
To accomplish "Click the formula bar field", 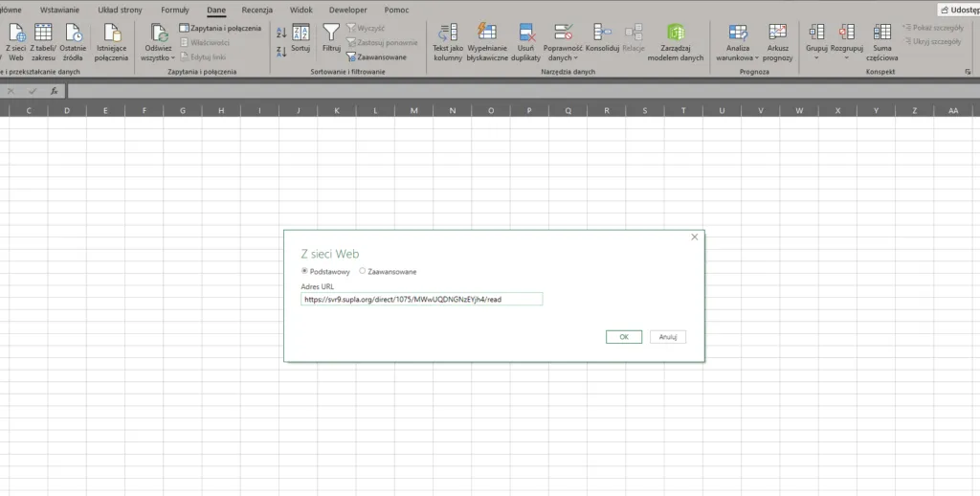I will (523, 91).
